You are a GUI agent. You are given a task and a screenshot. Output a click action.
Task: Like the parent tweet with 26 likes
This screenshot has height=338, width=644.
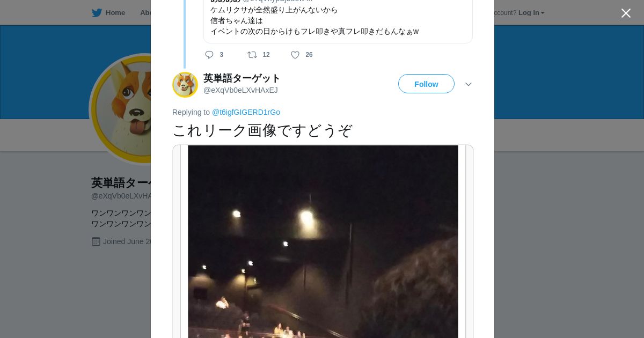(295, 55)
